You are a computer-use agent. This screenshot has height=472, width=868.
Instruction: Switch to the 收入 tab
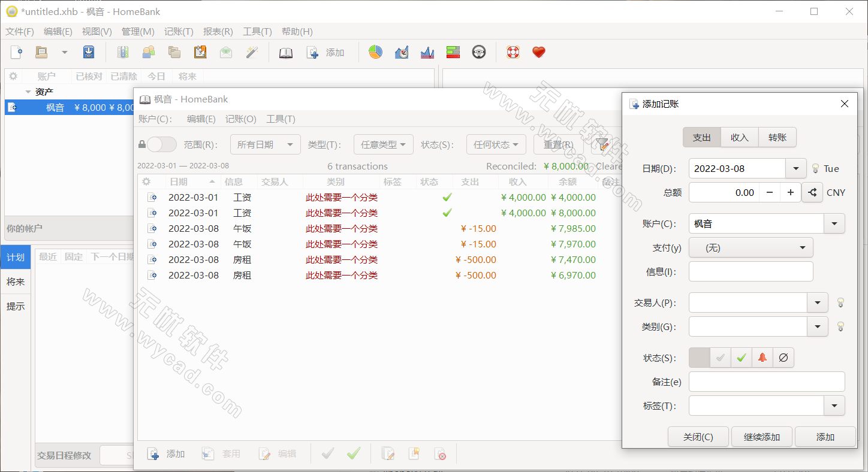pyautogui.click(x=739, y=137)
